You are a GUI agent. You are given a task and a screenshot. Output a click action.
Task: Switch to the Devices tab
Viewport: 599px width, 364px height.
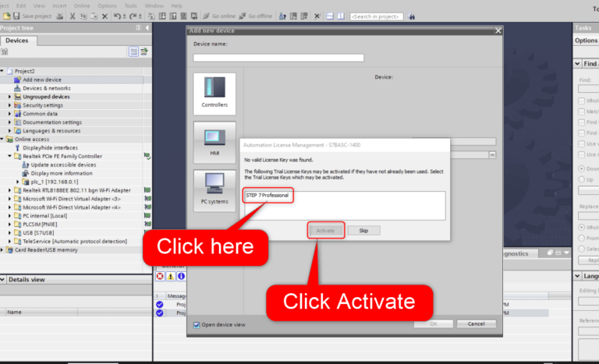click(16, 41)
